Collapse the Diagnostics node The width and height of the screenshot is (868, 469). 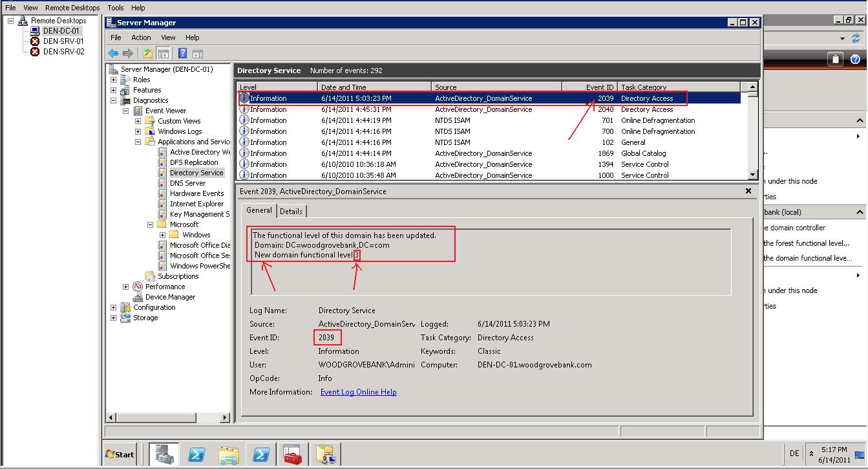tap(114, 100)
